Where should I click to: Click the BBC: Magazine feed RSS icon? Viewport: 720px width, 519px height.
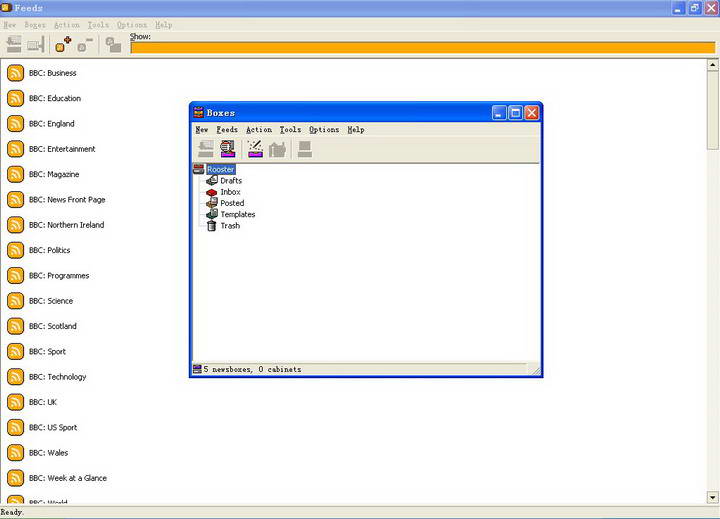coord(16,174)
